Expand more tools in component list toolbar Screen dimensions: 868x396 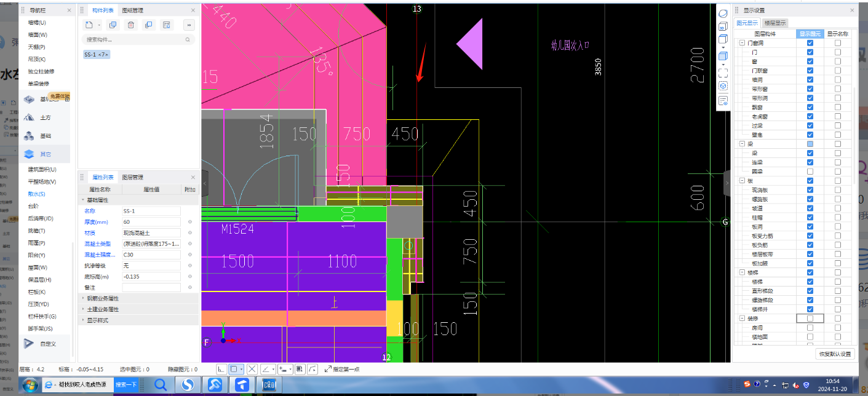point(189,25)
